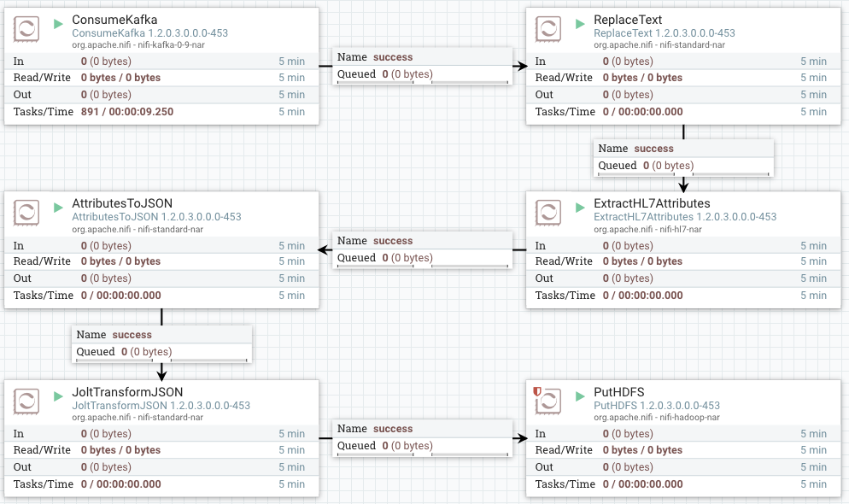Click the ReplaceText processor icon
The width and height of the screenshot is (849, 504).
tap(547, 30)
